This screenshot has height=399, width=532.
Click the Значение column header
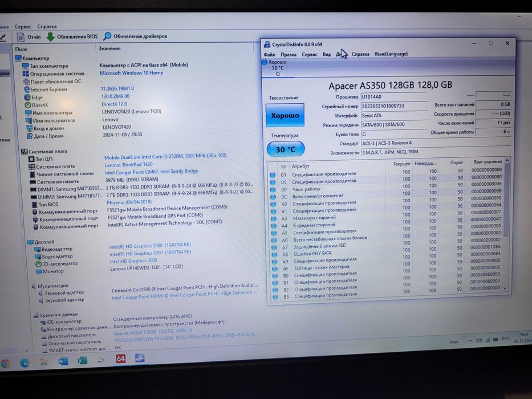tap(109, 48)
